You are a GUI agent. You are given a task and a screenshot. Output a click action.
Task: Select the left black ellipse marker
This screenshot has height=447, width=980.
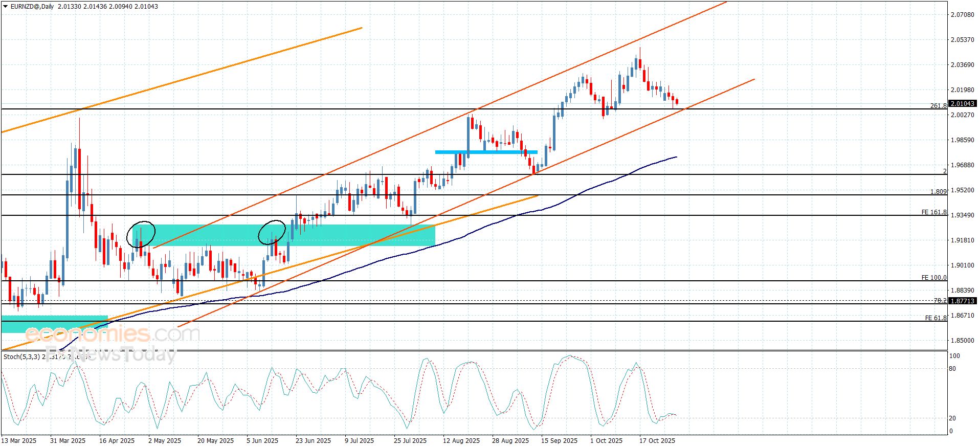point(141,235)
